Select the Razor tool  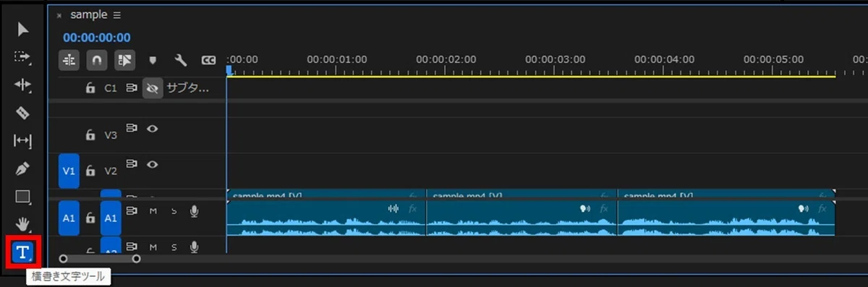coord(23,113)
